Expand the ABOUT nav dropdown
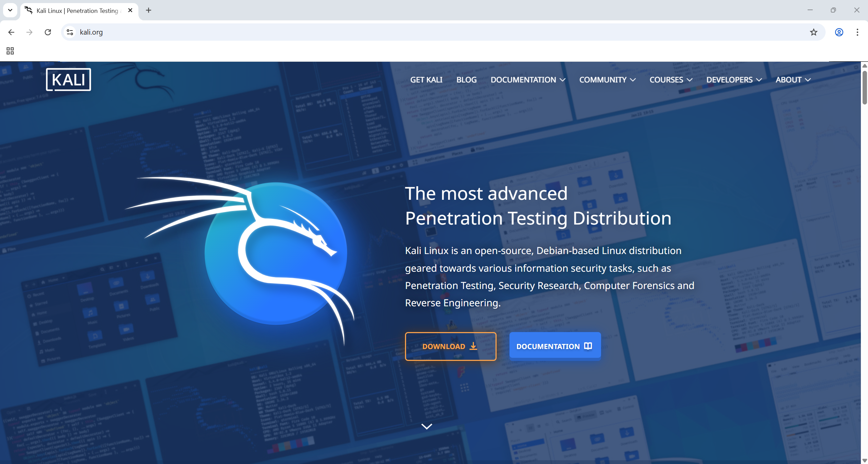The image size is (868, 464). (793, 80)
